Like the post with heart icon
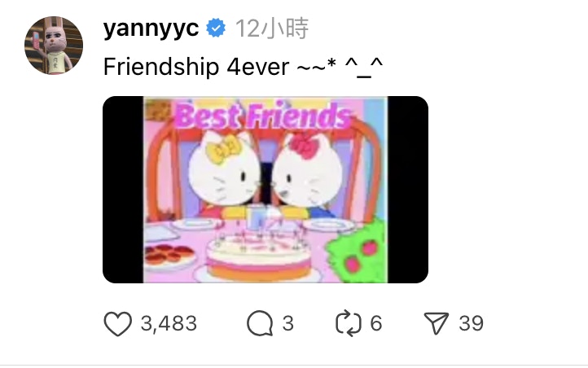Image resolution: width=588 pixels, height=368 pixels. pyautogui.click(x=117, y=323)
